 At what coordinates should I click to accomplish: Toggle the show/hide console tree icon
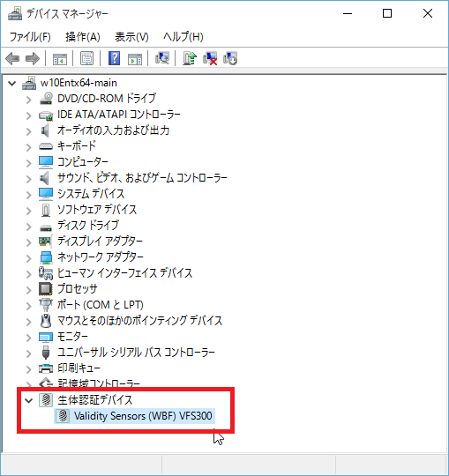(59, 58)
